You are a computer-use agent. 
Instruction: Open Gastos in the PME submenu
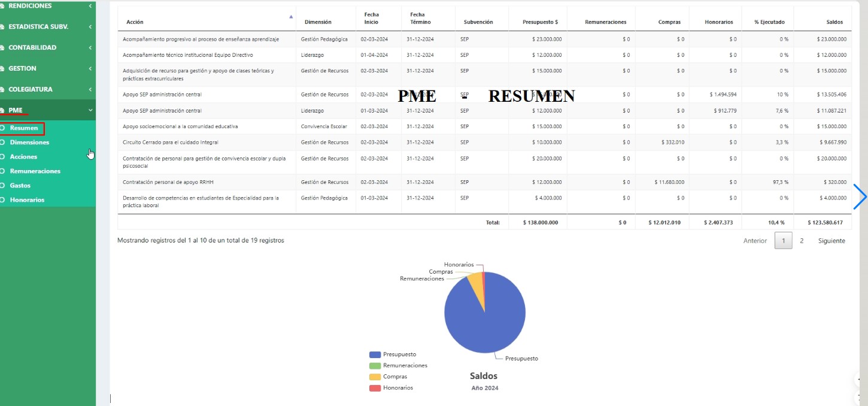click(20, 186)
